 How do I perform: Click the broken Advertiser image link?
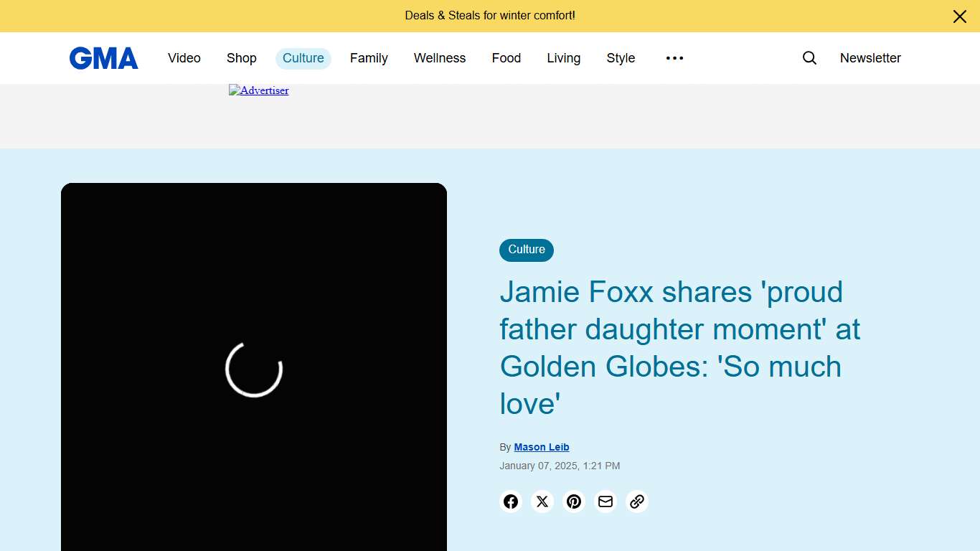pos(258,90)
